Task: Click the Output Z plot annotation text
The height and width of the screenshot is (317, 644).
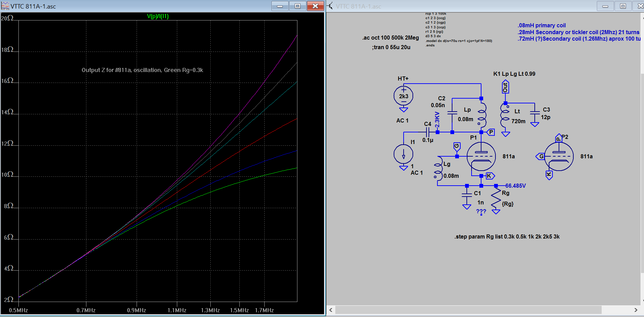Action: (x=142, y=70)
